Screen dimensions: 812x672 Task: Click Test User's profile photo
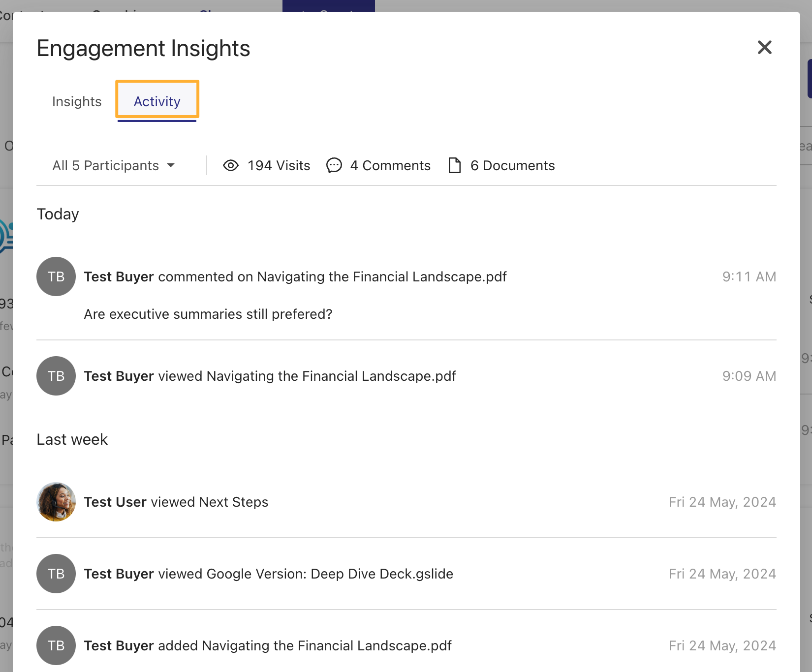pyautogui.click(x=56, y=502)
